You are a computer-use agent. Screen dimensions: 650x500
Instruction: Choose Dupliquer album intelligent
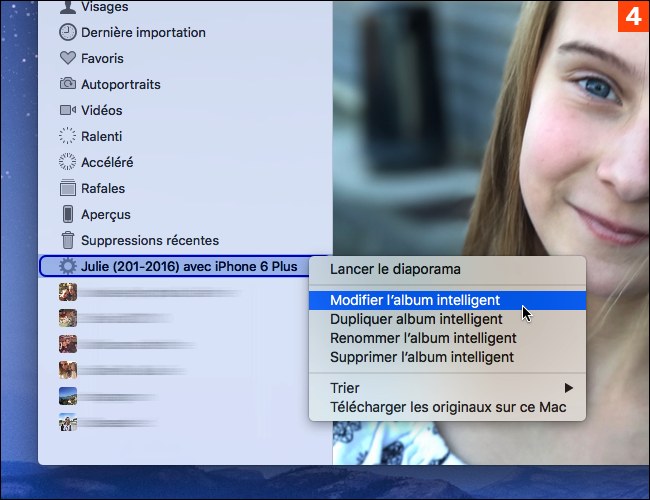[416, 319]
